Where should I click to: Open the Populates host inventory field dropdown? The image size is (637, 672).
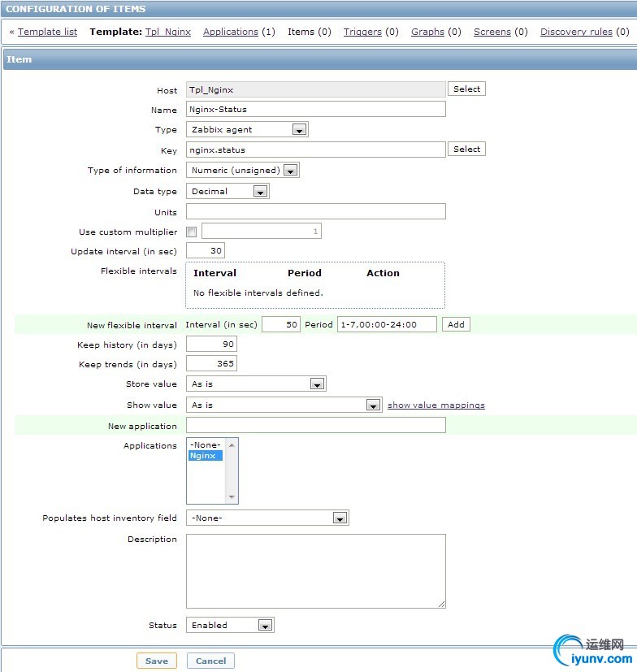click(267, 518)
